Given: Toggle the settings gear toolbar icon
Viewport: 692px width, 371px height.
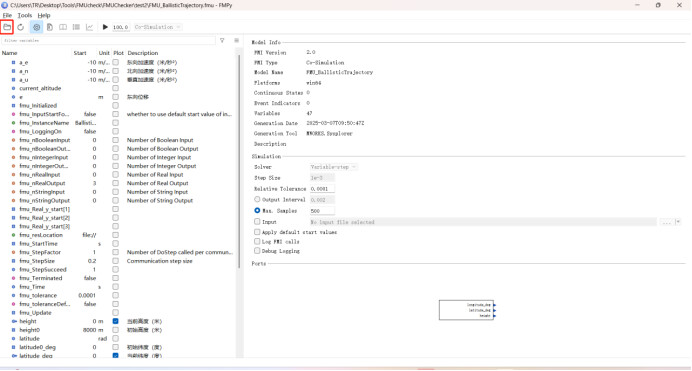Looking at the screenshot, I should pyautogui.click(x=36, y=27).
